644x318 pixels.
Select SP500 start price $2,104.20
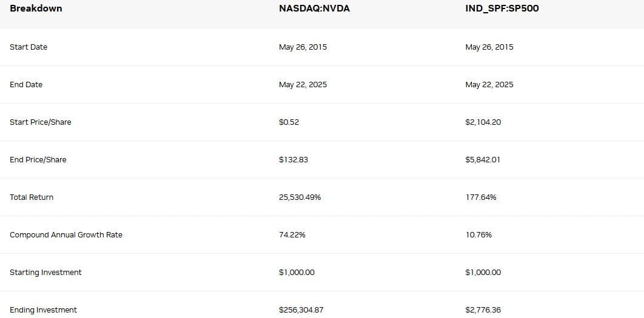[x=483, y=122]
